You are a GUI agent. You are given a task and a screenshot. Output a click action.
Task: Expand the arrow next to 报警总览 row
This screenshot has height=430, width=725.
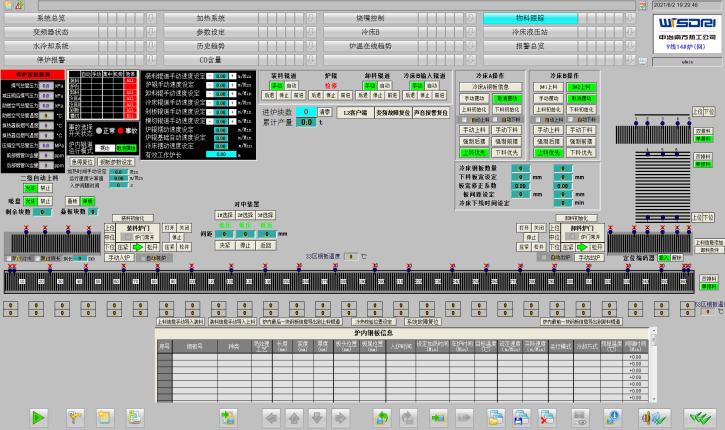[x=630, y=46]
